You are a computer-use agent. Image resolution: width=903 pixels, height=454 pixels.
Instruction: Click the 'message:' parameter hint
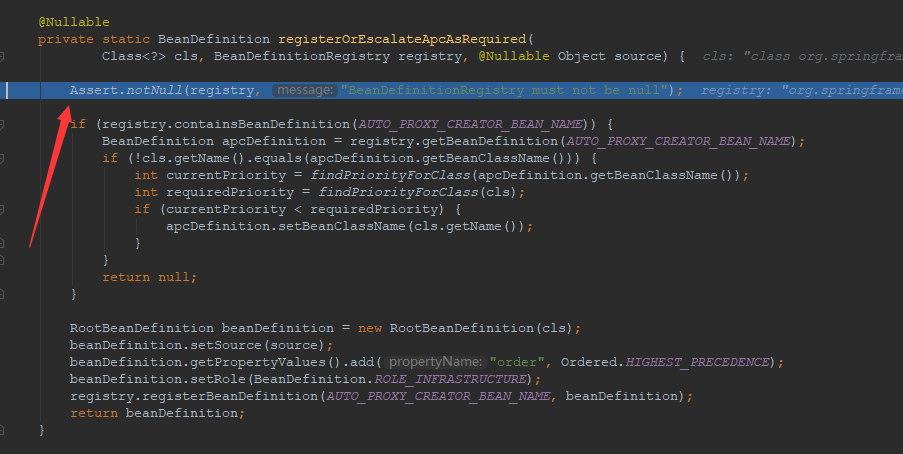[x=304, y=90]
